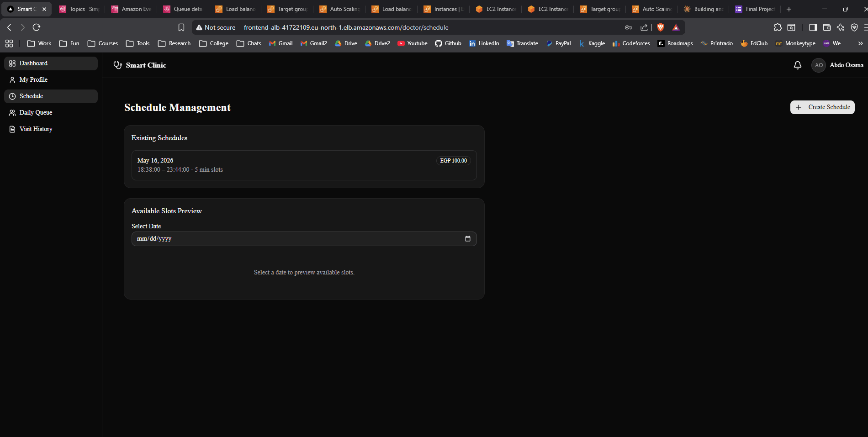868x437 pixels.
Task: Switch to Building and tab
Action: 704,9
